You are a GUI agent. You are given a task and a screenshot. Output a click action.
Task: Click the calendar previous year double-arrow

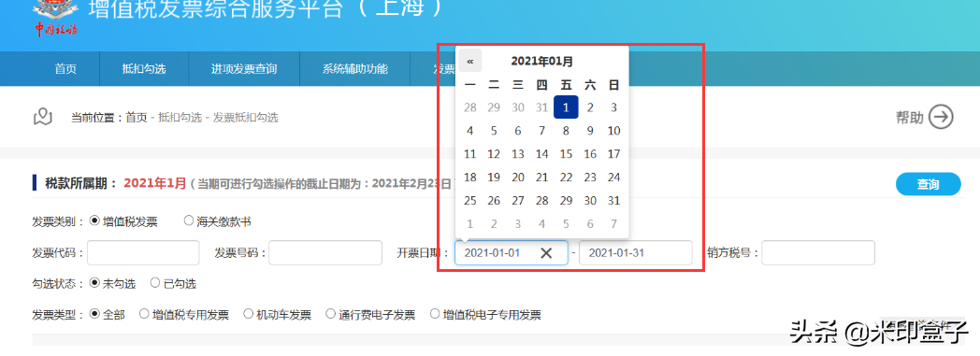(x=470, y=62)
